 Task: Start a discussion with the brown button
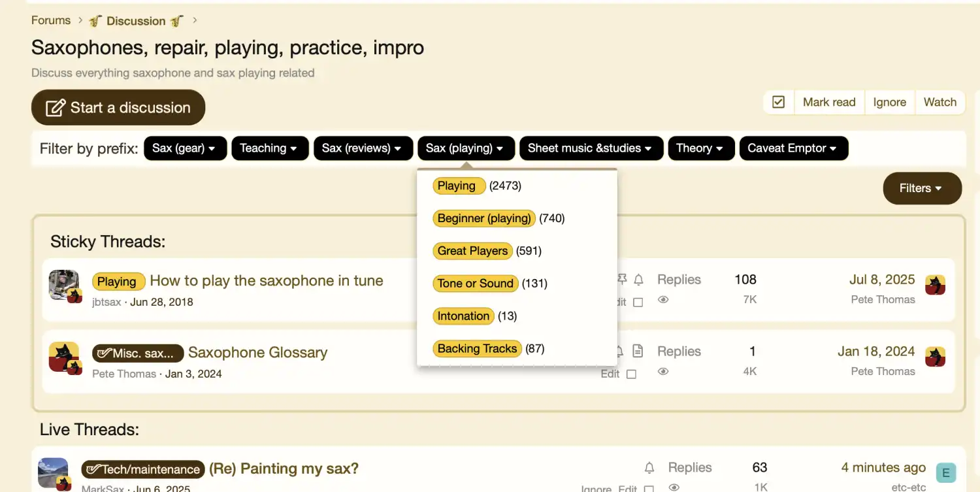pos(118,108)
